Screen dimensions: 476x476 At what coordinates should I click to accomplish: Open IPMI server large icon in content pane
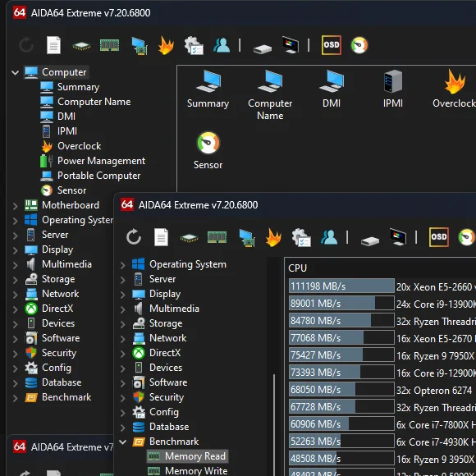pyautogui.click(x=393, y=89)
